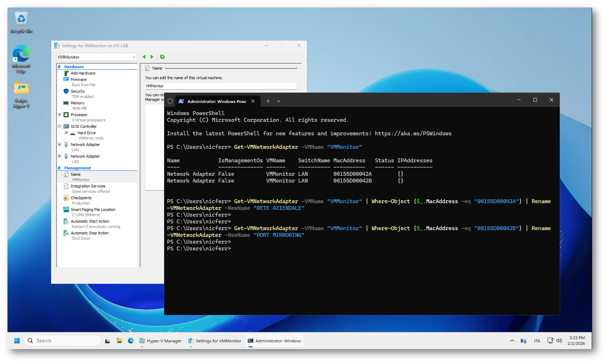Click the Windows Start button
607x364 pixels.
[17, 341]
